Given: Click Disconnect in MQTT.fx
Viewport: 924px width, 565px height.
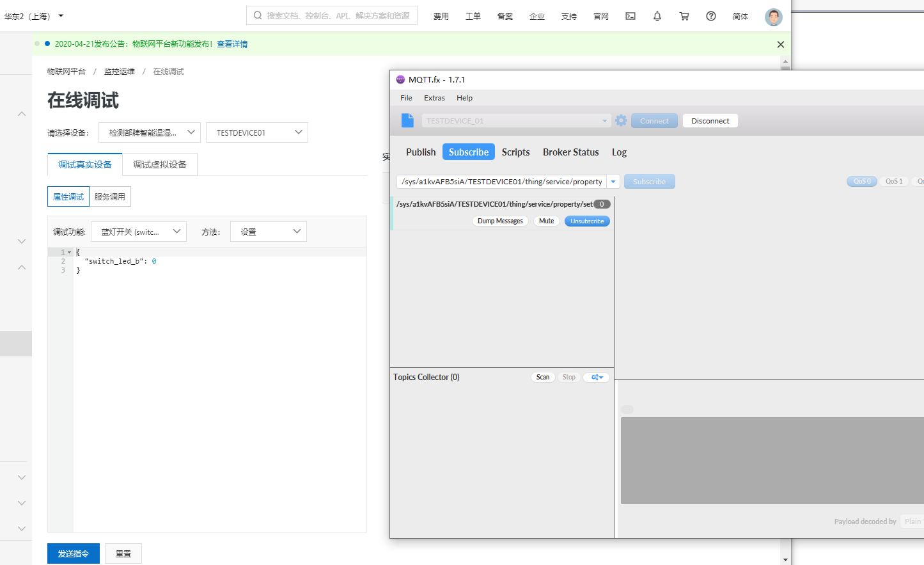Looking at the screenshot, I should (x=710, y=120).
